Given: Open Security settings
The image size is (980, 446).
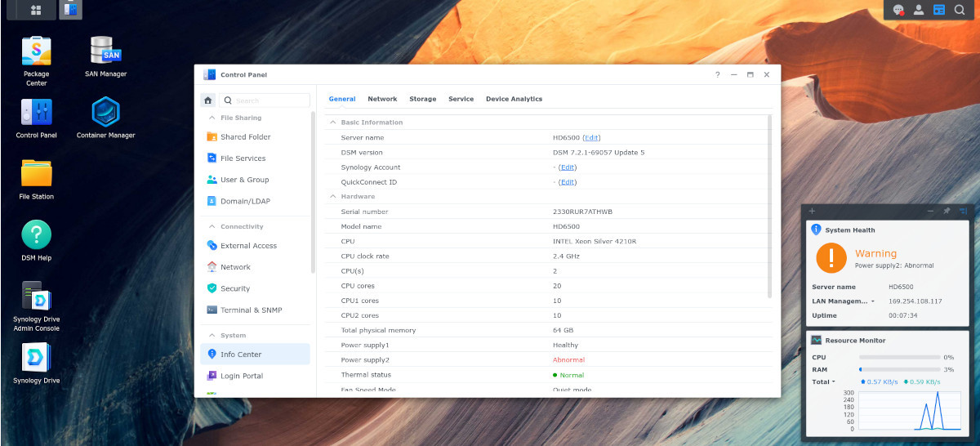Looking at the screenshot, I should pyautogui.click(x=255, y=288).
